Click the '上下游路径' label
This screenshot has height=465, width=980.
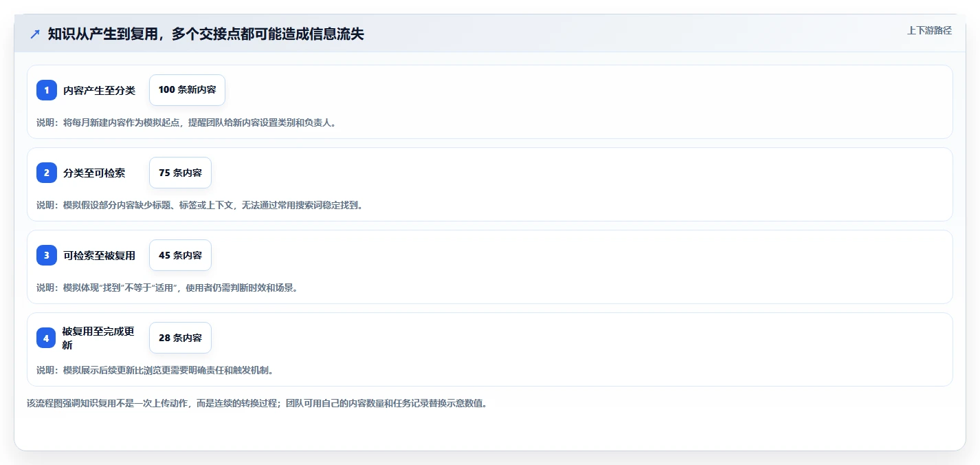(929, 30)
